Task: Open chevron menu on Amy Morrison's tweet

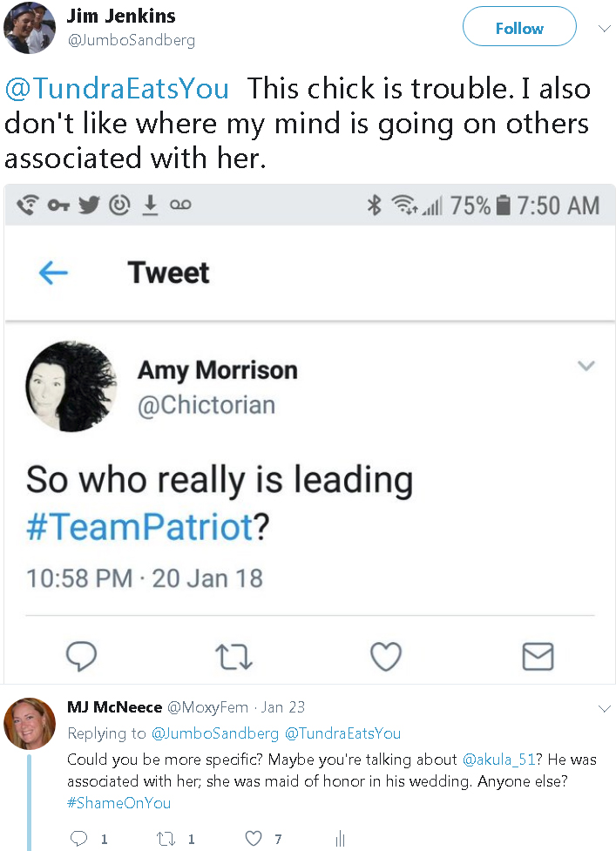Action: (586, 366)
